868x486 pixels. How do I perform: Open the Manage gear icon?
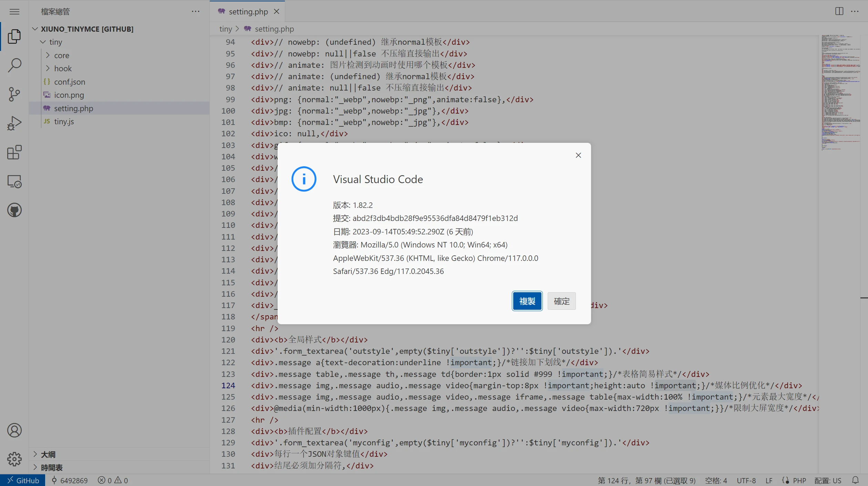tap(14, 459)
